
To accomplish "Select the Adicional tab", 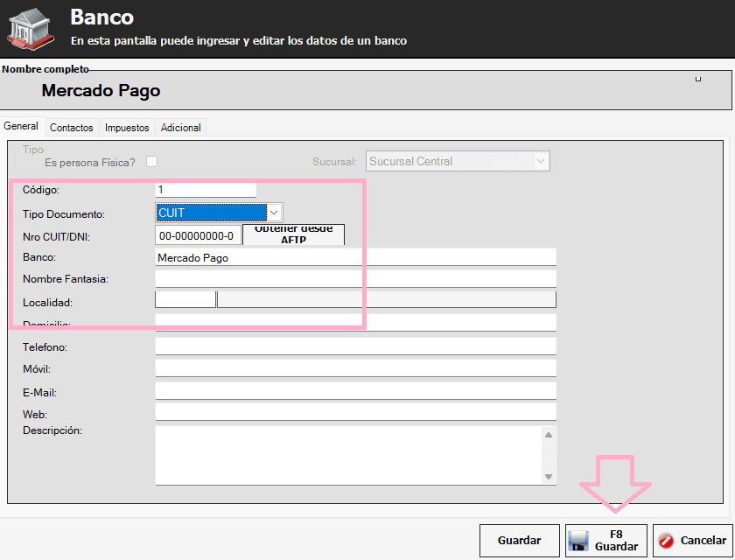I will (181, 128).
